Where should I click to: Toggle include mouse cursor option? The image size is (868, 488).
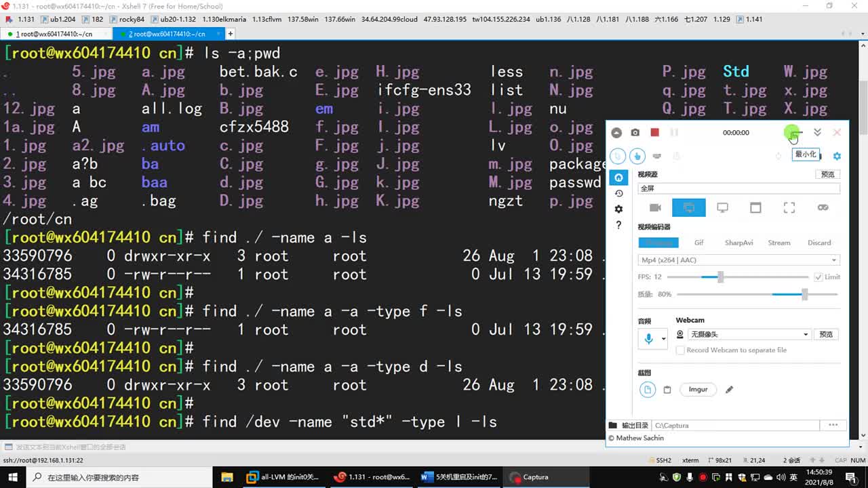click(x=617, y=156)
